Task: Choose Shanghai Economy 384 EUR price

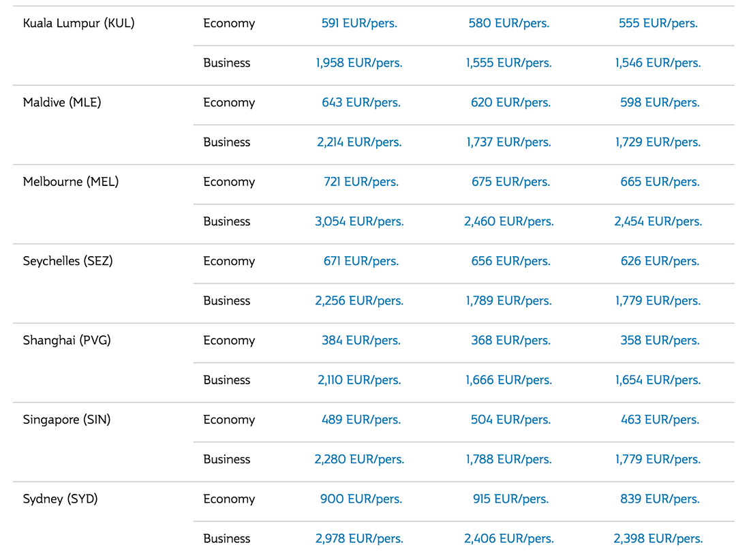Action: click(361, 341)
